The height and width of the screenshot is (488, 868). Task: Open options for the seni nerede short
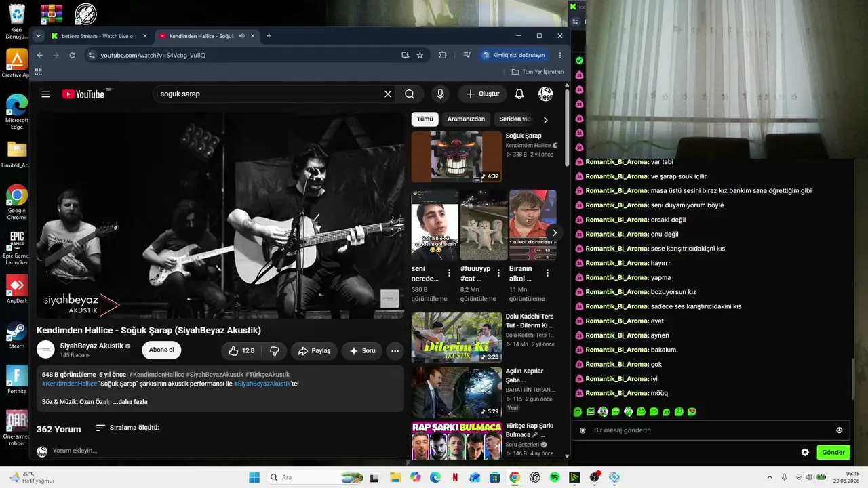point(449,273)
